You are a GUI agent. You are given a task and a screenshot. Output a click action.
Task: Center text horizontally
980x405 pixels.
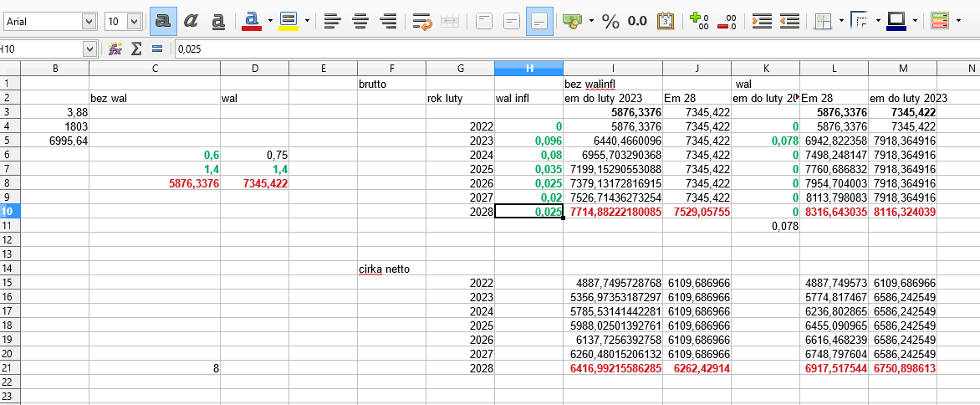(360, 21)
